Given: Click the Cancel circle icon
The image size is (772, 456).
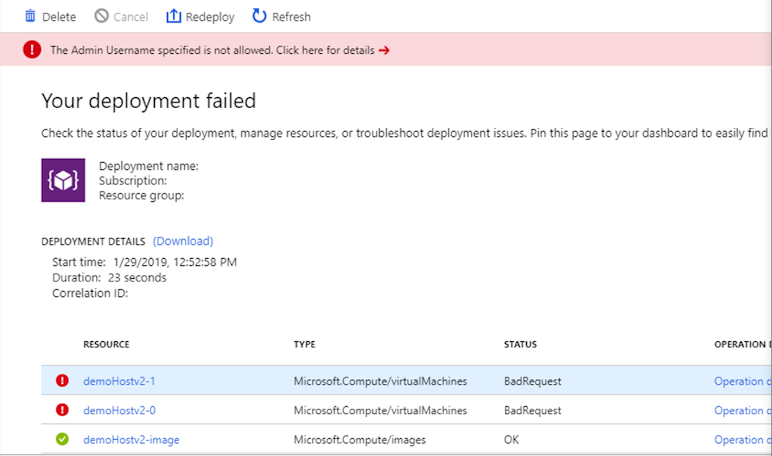Looking at the screenshot, I should tap(101, 16).
